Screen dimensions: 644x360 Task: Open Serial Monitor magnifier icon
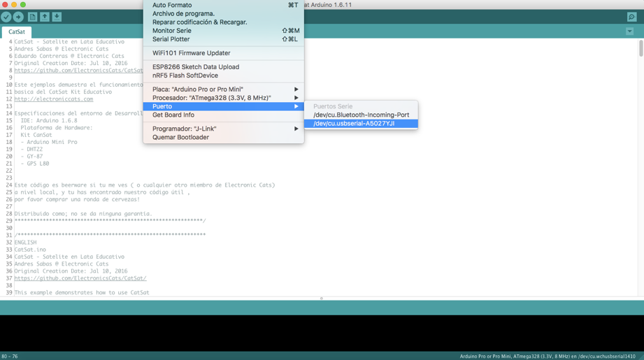[x=631, y=17]
